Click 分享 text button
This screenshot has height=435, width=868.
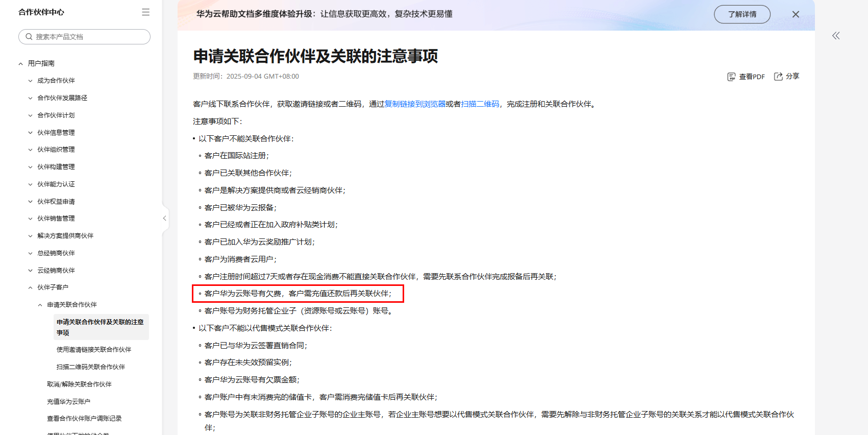792,76
